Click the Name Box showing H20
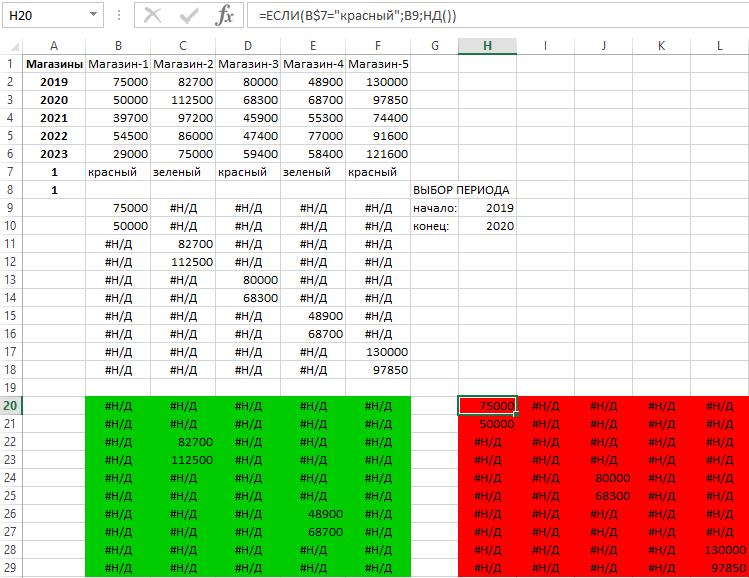 coord(45,16)
